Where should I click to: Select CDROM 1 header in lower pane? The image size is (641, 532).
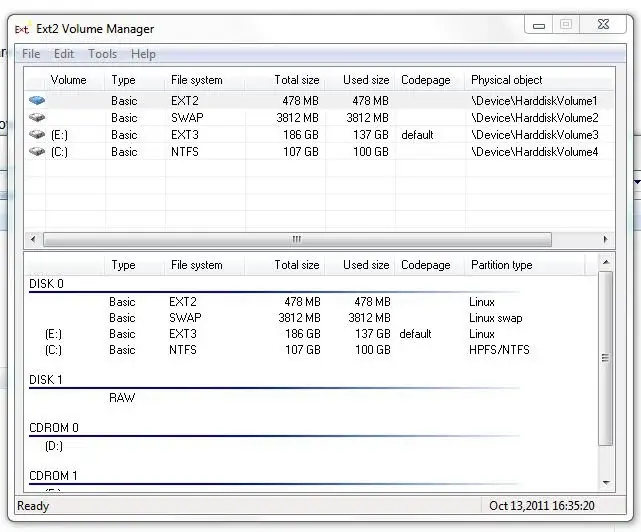53,476
